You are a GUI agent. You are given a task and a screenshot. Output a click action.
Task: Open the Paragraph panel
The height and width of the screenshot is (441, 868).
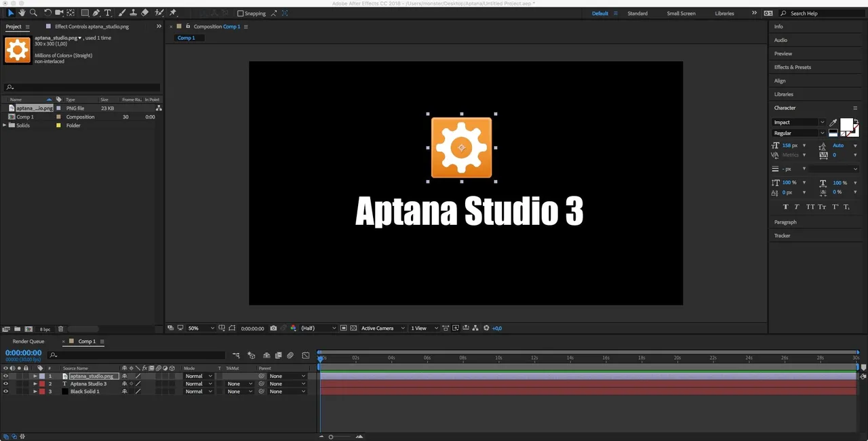(x=785, y=222)
